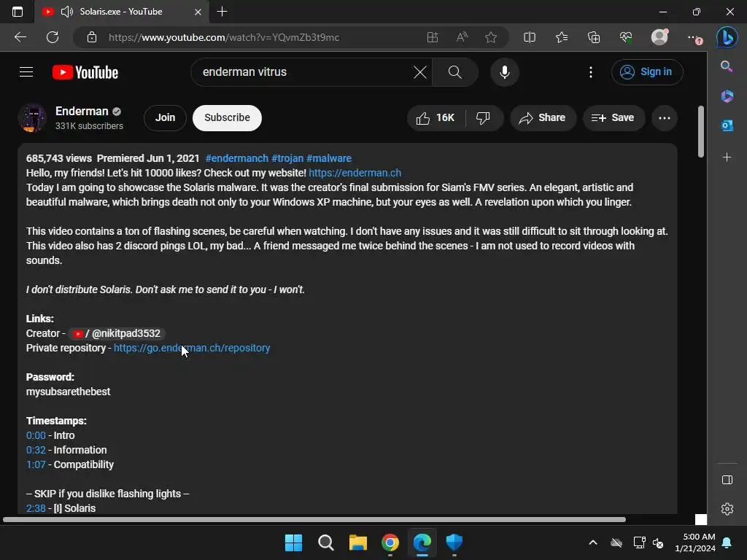Open the apps available icon in address bar

pos(433,37)
